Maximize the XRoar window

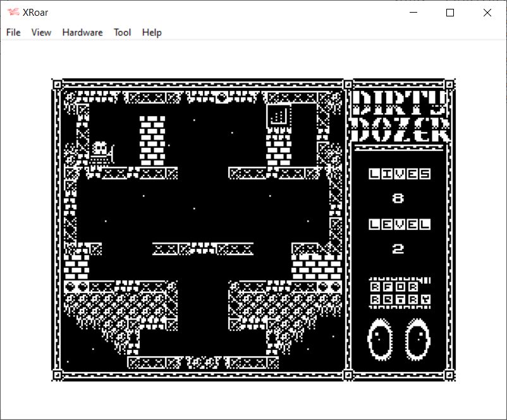(x=450, y=13)
